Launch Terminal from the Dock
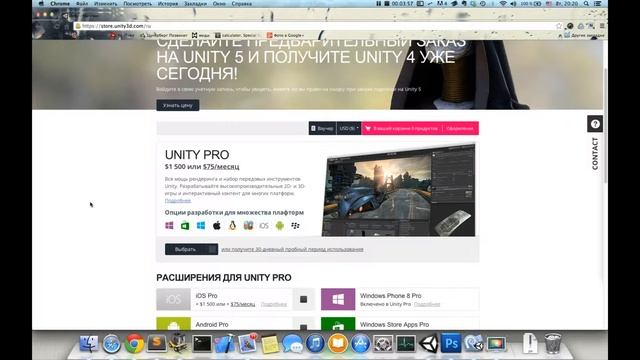Viewport: 640px width, 360px height. point(202,344)
